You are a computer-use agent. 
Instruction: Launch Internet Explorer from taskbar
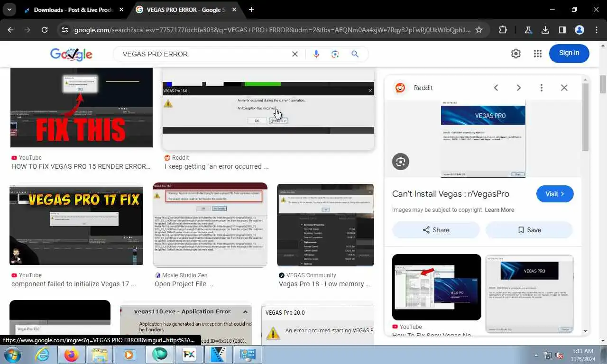(42, 355)
